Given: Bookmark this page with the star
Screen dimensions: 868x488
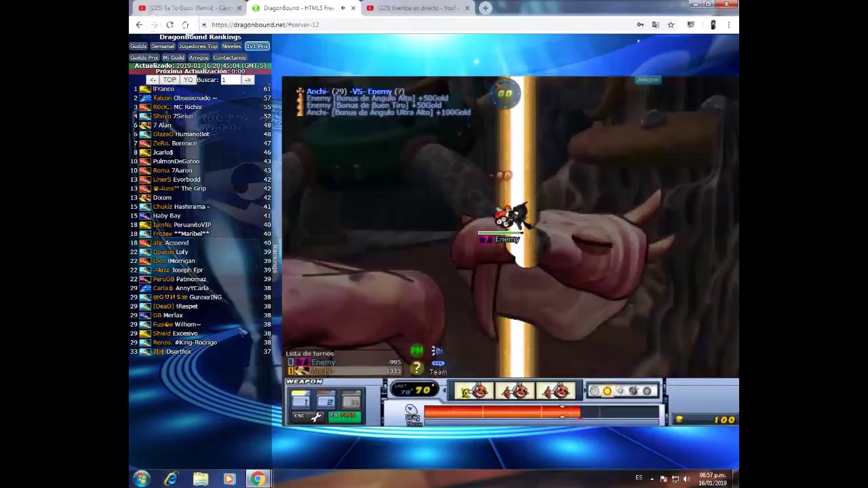Looking at the screenshot, I should 671,25.
